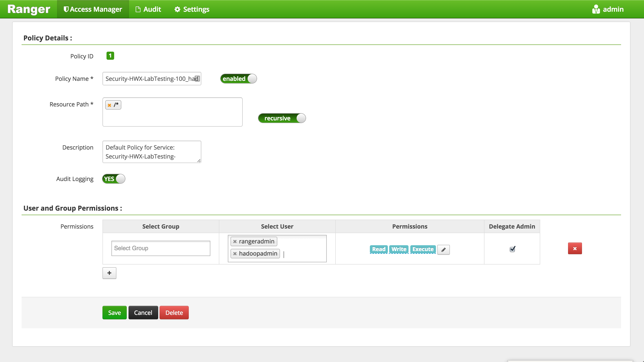
Task: Click the Audit Logging label
Action: (x=75, y=179)
